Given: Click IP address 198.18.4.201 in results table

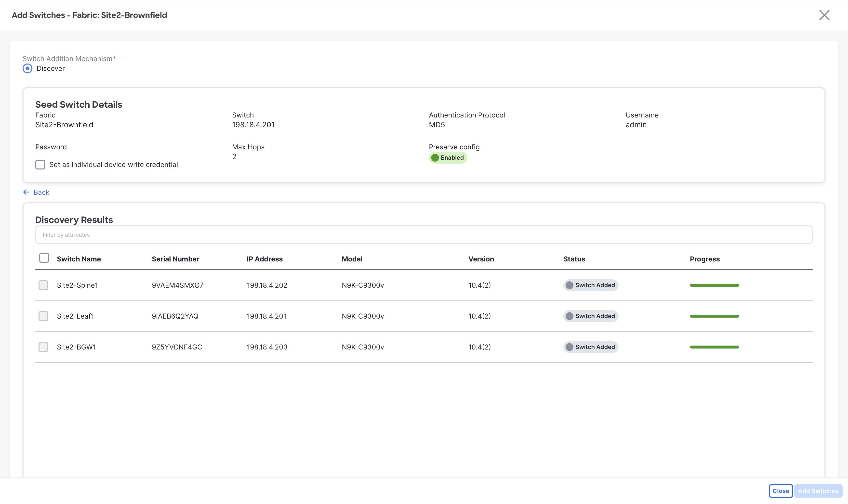Looking at the screenshot, I should click(x=266, y=316).
